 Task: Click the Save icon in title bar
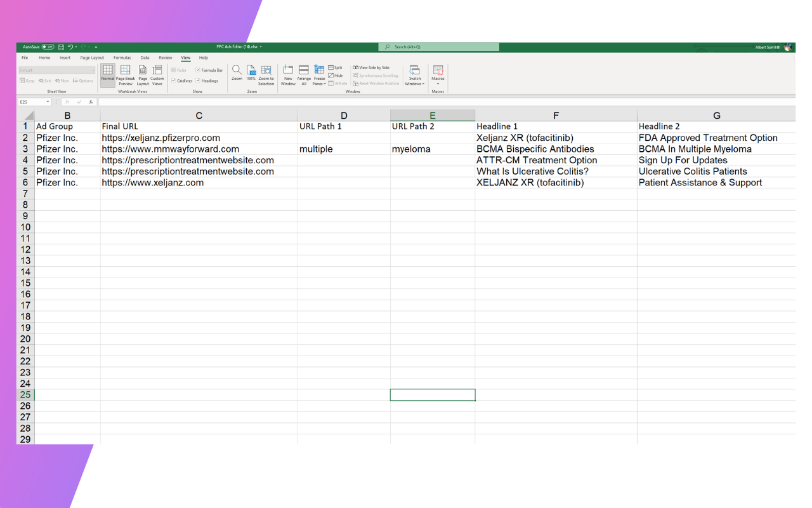tap(61, 47)
